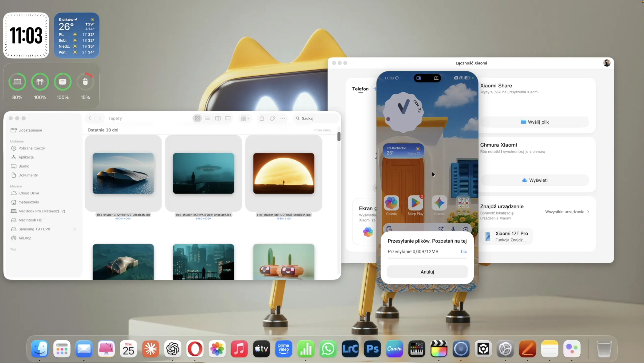The width and height of the screenshot is (644, 363).
Task: Select the UFO image alex-shuper-4K7yVKkFDaw thumbnail
Action: (x=203, y=173)
